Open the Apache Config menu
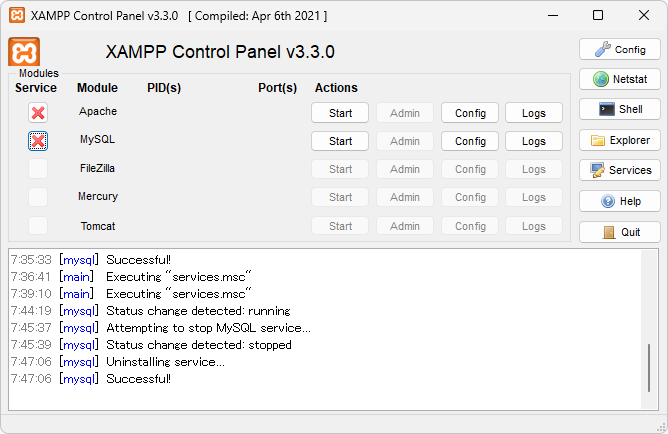This screenshot has width=668, height=434. pyautogui.click(x=470, y=113)
